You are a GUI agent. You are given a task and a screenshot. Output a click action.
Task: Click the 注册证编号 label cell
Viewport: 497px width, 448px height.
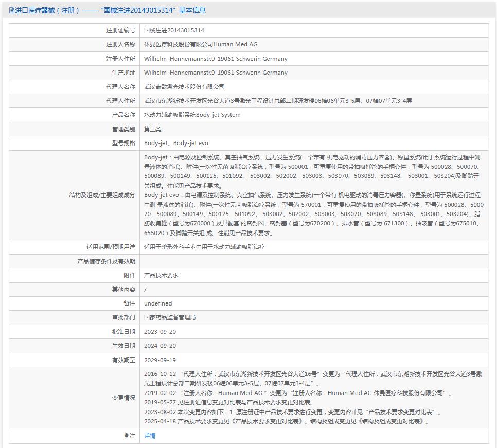tap(121, 30)
